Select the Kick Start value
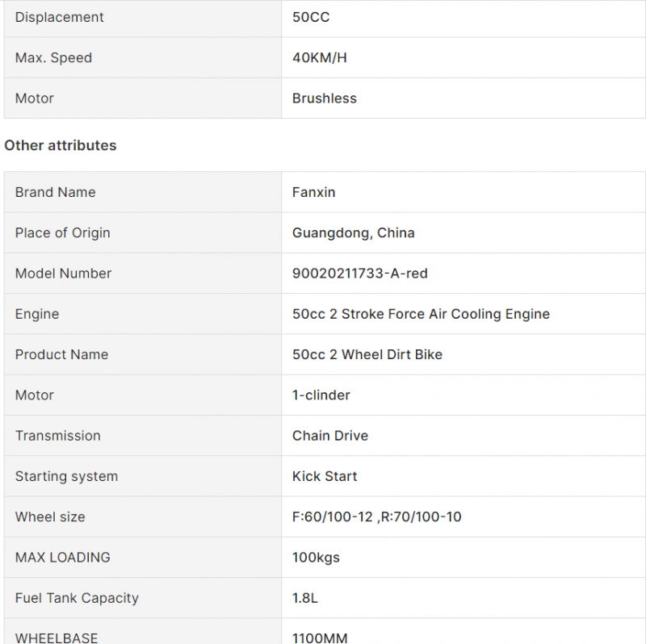646x644 pixels. (325, 476)
